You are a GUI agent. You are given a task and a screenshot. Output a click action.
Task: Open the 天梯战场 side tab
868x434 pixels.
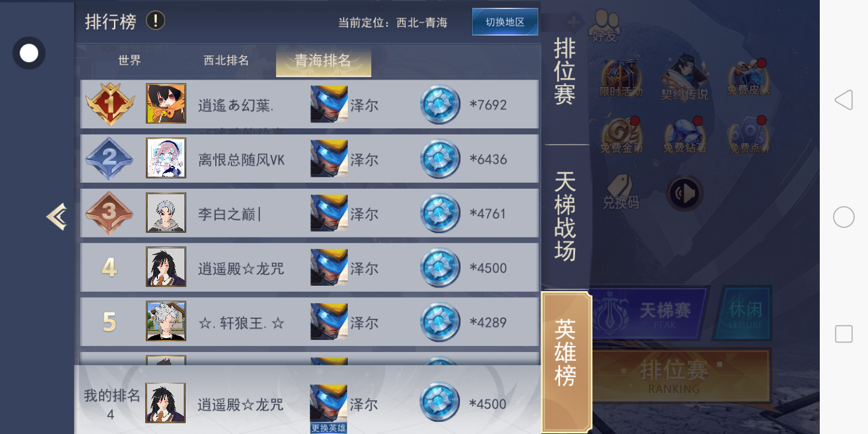tap(565, 216)
